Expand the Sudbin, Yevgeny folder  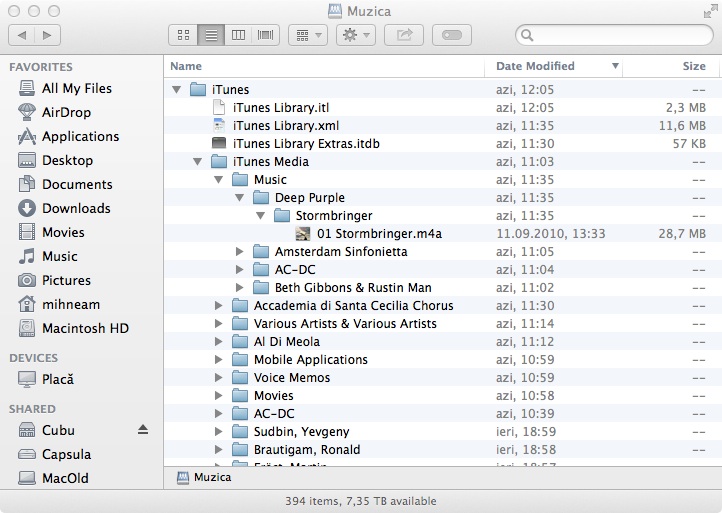[x=219, y=431]
